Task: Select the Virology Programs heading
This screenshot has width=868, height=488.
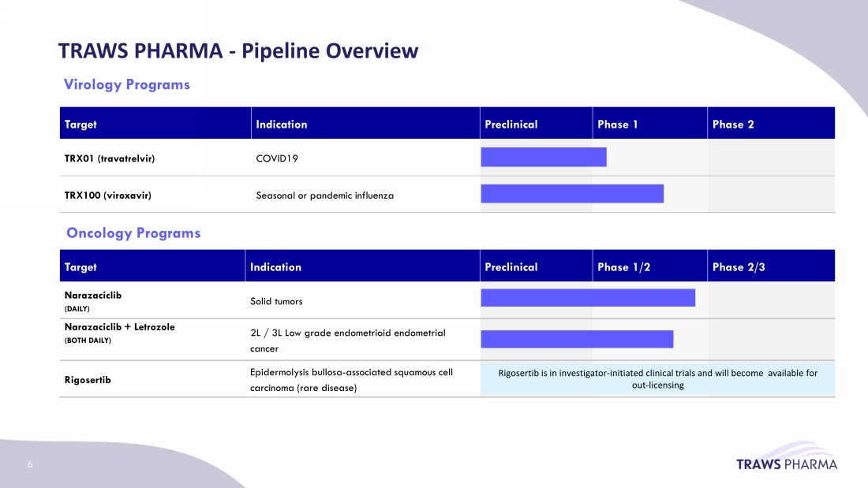Action: pos(126,84)
